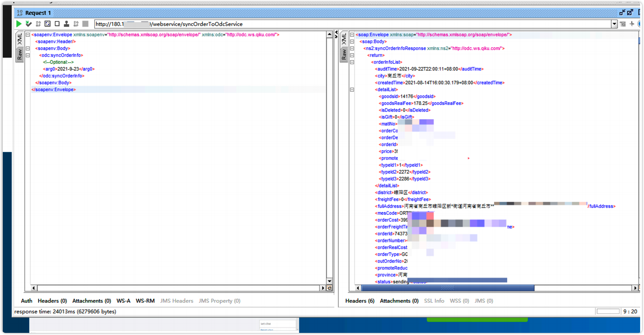Image resolution: width=644 pixels, height=335 pixels.
Task: Click request pane horizontal scroll left arrow
Action: click(34, 288)
